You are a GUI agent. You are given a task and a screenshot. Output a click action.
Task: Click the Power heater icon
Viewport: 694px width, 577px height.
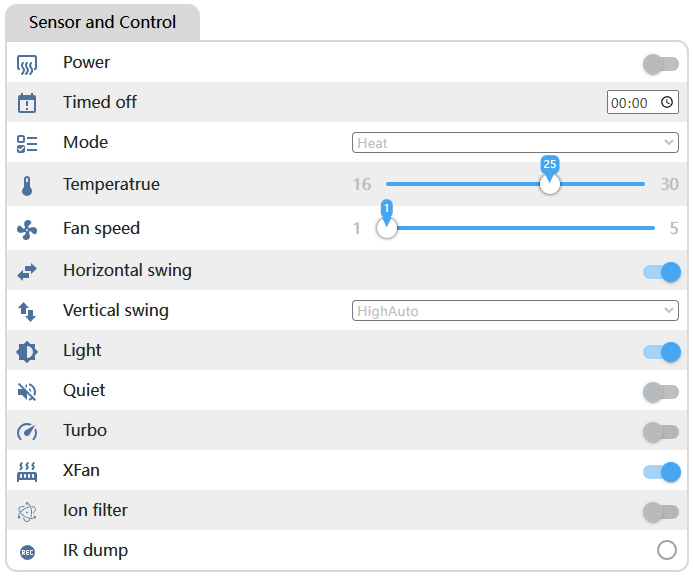click(27, 65)
